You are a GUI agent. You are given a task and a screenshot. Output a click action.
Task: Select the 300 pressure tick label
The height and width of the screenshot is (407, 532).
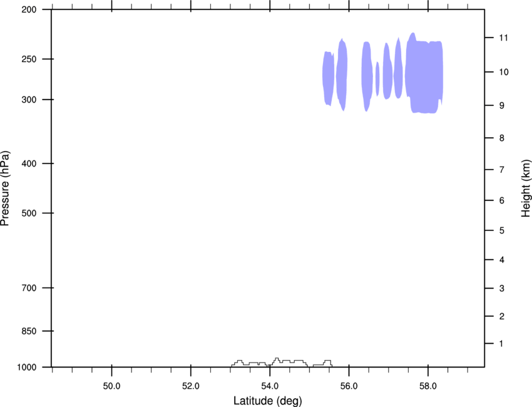click(29, 100)
